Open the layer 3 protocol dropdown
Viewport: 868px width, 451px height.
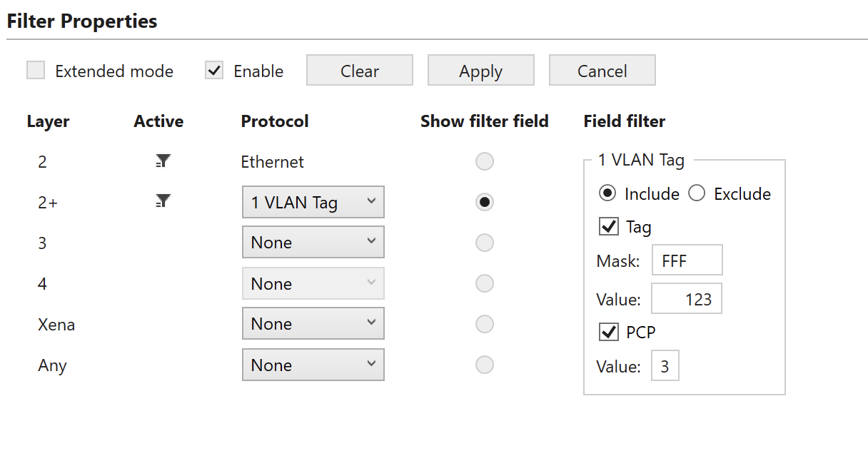313,243
